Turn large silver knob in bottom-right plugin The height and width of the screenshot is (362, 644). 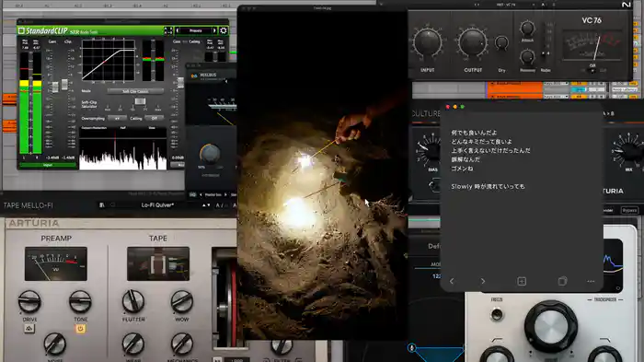click(550, 326)
